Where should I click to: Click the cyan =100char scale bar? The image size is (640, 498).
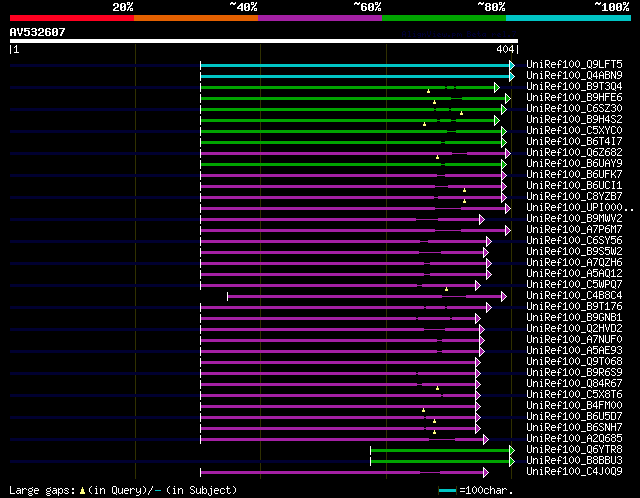pos(447,490)
